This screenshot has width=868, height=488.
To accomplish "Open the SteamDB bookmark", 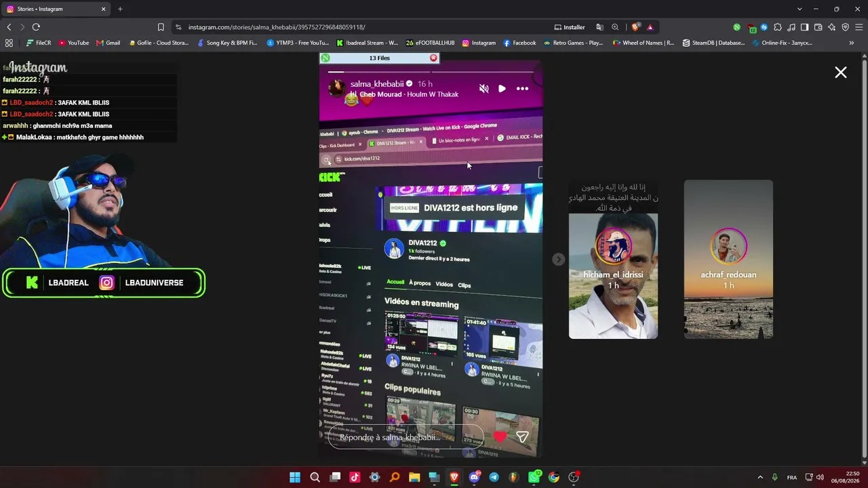I will (x=713, y=43).
